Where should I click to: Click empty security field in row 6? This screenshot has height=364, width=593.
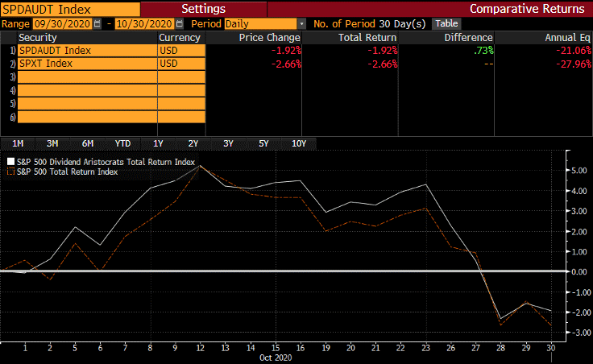tap(87, 117)
